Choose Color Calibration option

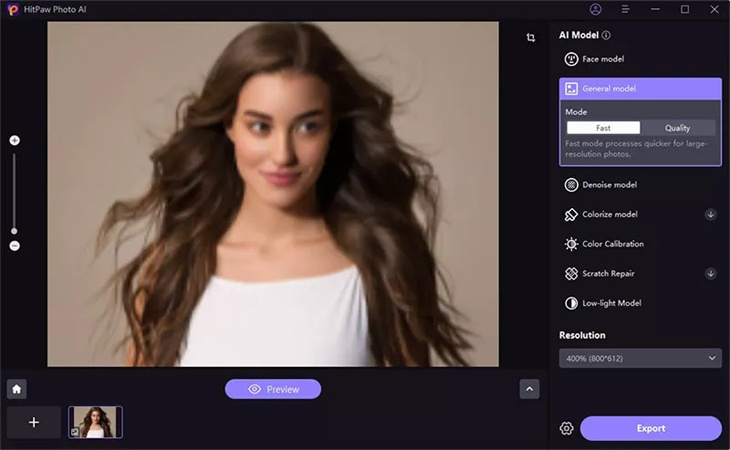tap(640, 244)
